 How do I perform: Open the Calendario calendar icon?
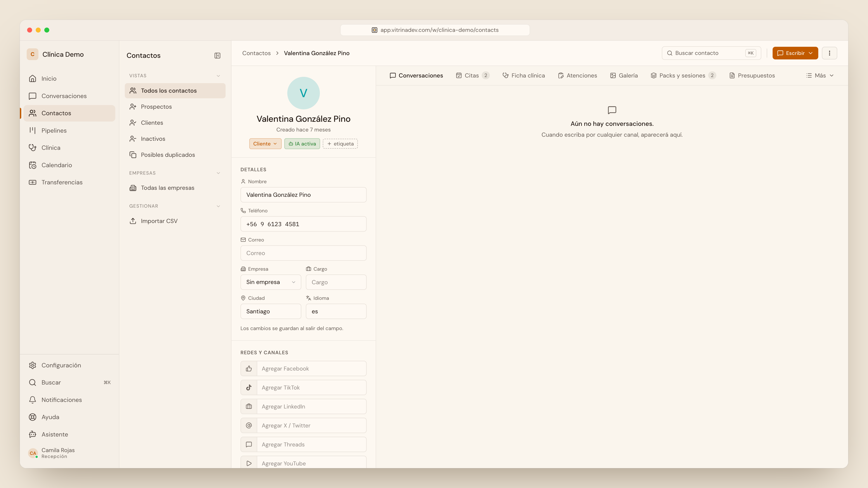point(32,165)
